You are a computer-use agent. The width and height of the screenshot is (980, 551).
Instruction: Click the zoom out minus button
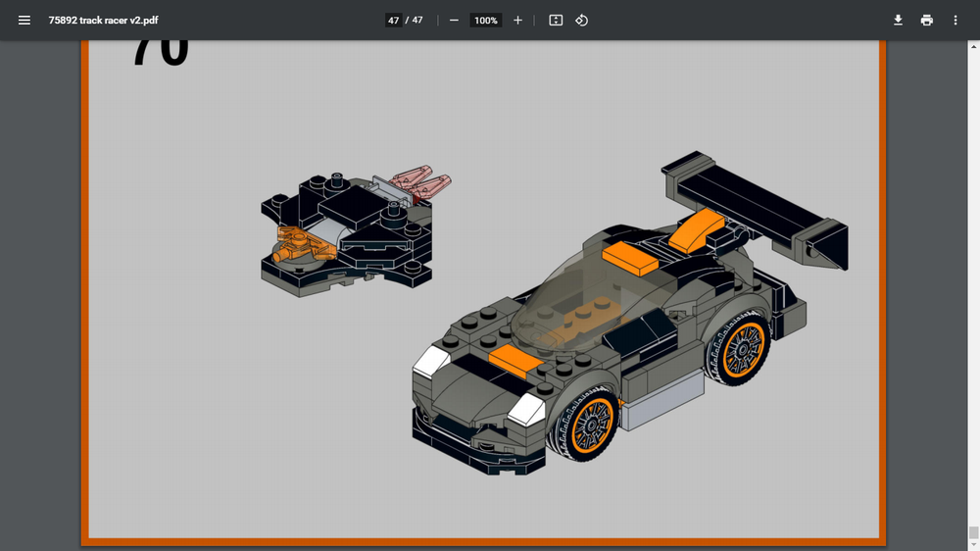454,20
